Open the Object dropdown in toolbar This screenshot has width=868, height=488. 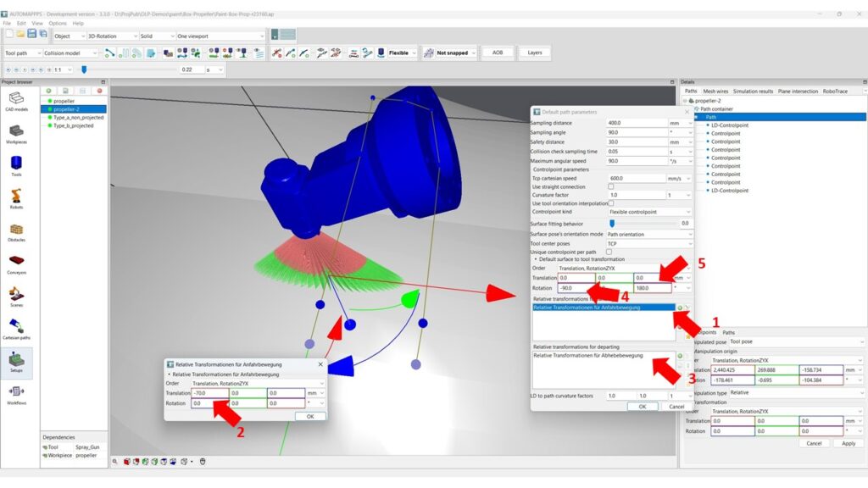pyautogui.click(x=70, y=36)
